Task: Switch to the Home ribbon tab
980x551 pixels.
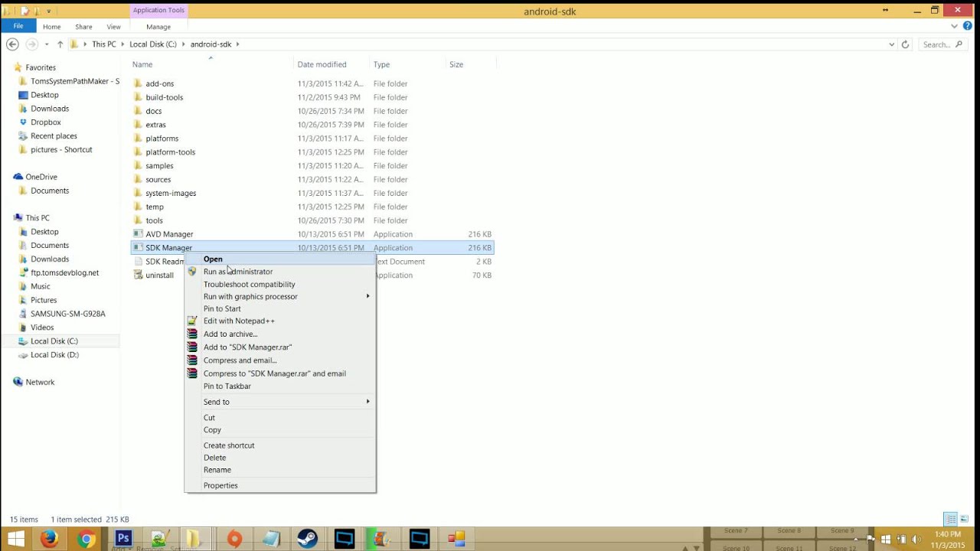Action: tap(51, 27)
